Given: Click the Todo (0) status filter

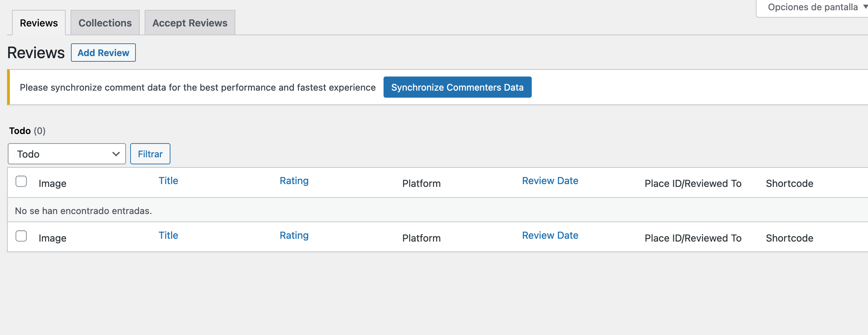Looking at the screenshot, I should (x=27, y=131).
